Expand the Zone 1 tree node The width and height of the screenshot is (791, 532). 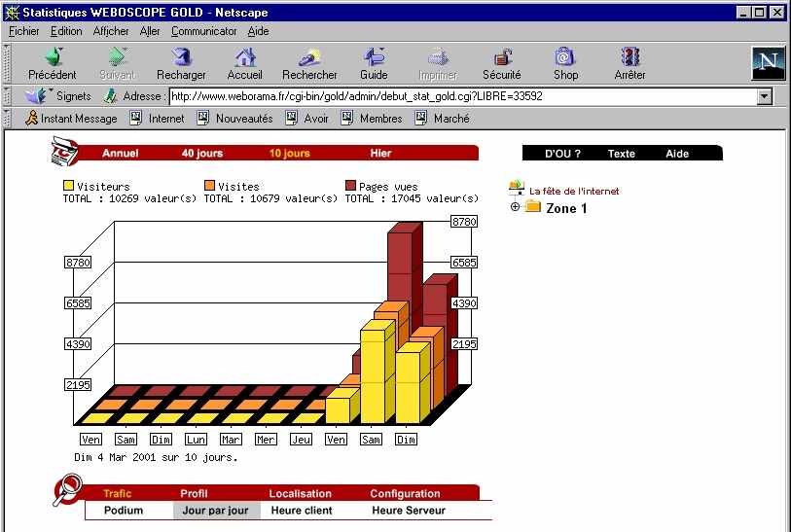pos(515,207)
